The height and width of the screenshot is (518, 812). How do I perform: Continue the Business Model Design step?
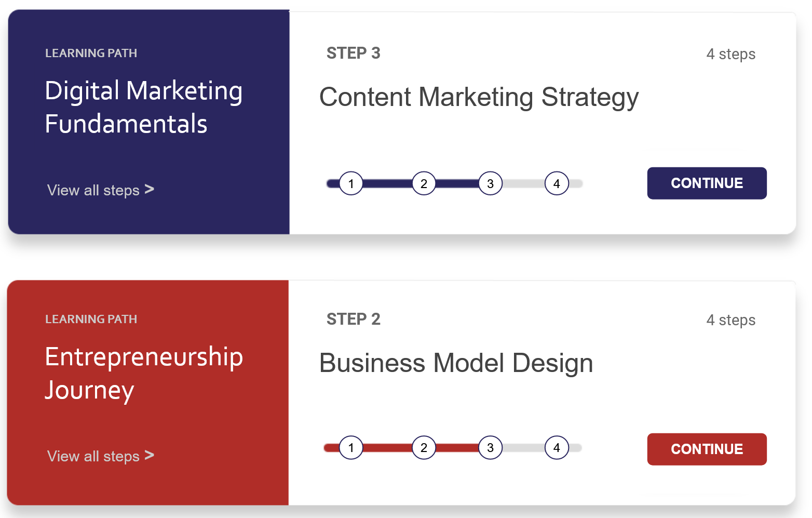[x=707, y=449]
